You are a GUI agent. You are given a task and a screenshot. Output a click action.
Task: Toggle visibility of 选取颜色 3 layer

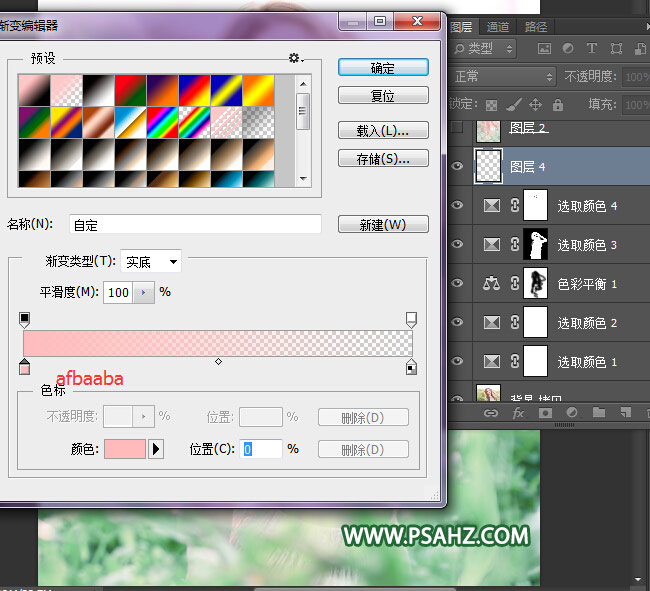[x=458, y=245]
